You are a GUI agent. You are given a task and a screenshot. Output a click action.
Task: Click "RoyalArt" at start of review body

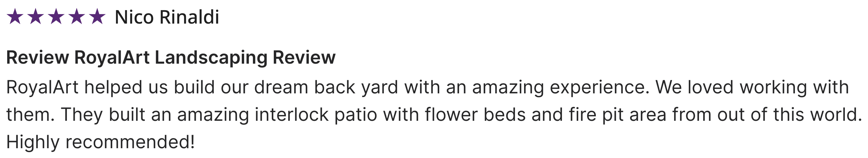pos(42,87)
